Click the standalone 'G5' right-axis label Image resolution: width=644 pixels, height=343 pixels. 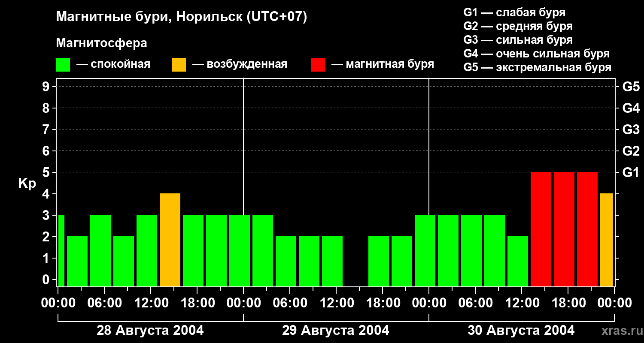tap(631, 87)
